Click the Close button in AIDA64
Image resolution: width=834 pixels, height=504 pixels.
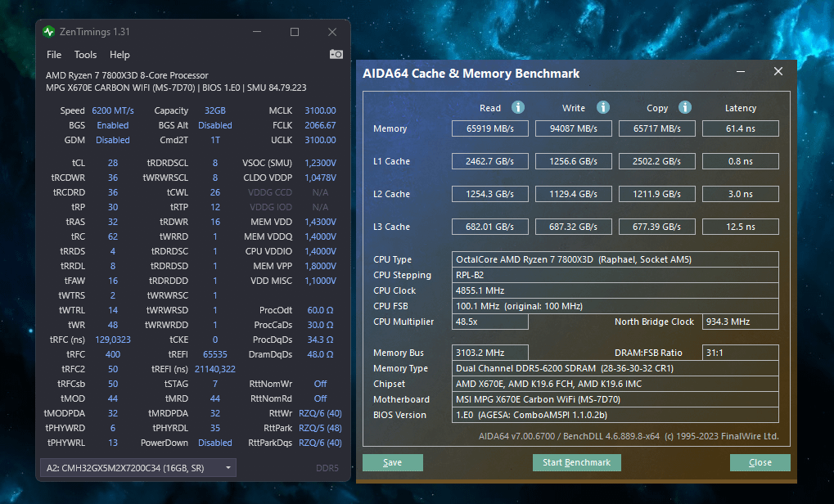tap(760, 462)
